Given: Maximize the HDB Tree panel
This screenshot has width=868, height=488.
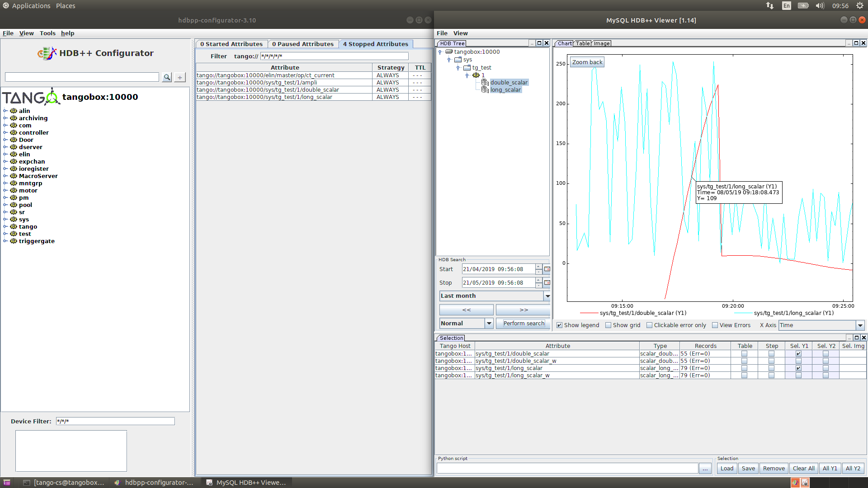Looking at the screenshot, I should [x=539, y=43].
